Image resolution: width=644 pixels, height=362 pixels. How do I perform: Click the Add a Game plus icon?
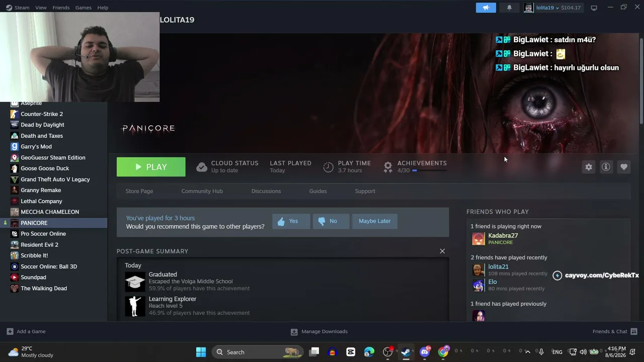(x=10, y=331)
